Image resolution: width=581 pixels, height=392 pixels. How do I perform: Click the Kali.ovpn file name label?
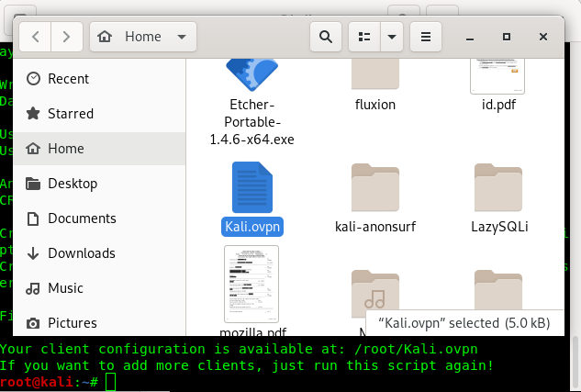tap(252, 227)
